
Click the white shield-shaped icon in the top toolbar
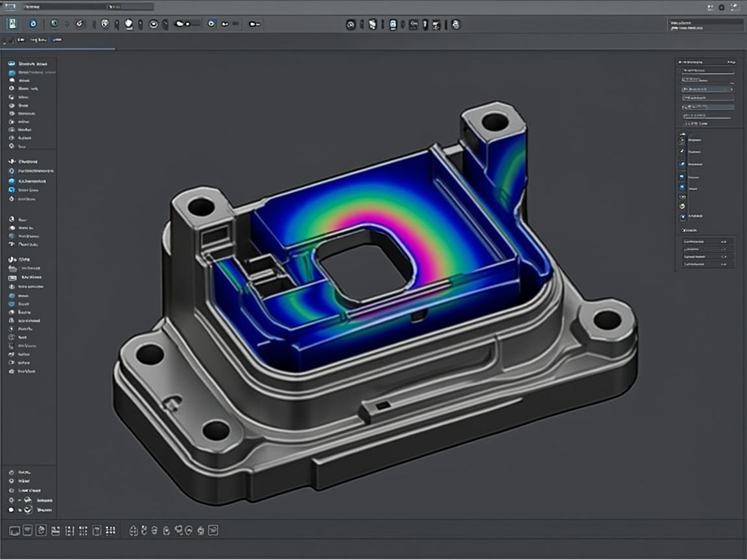tap(128, 24)
